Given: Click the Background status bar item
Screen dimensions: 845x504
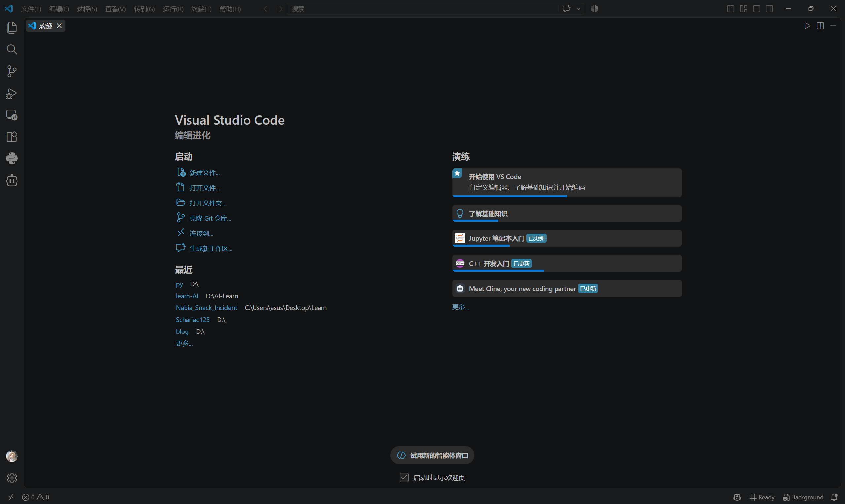Looking at the screenshot, I should click(803, 497).
